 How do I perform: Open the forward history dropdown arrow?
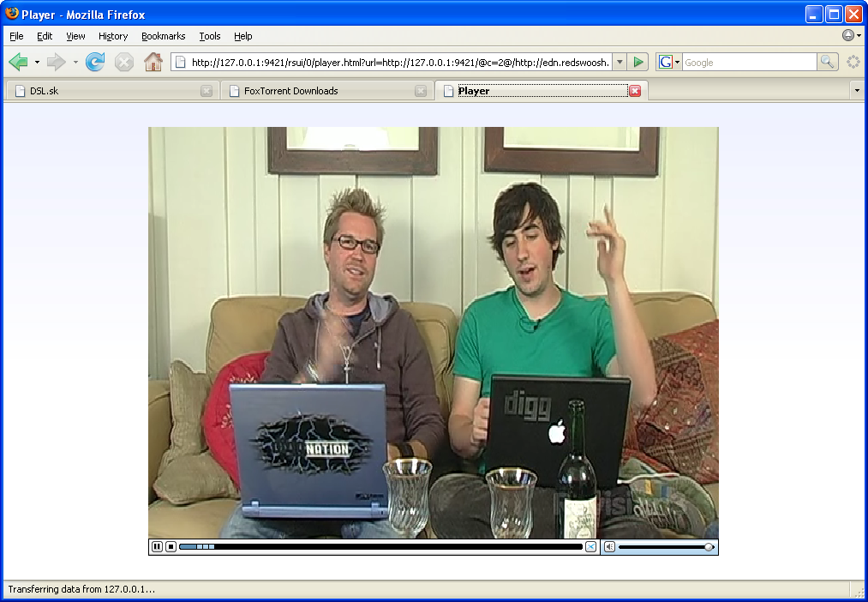point(75,62)
